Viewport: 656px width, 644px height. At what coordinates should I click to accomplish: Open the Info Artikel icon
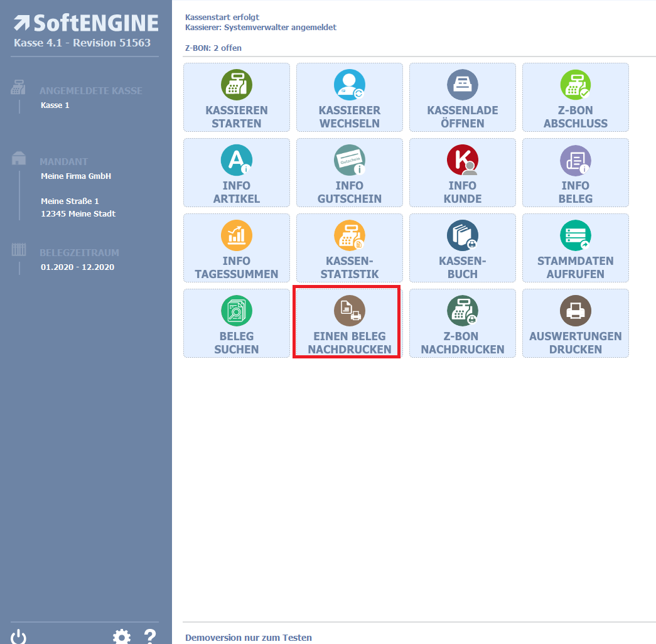tap(237, 161)
